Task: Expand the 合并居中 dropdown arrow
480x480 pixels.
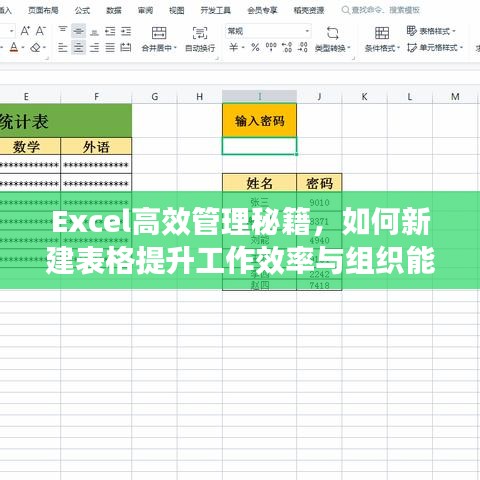Action: [x=175, y=48]
